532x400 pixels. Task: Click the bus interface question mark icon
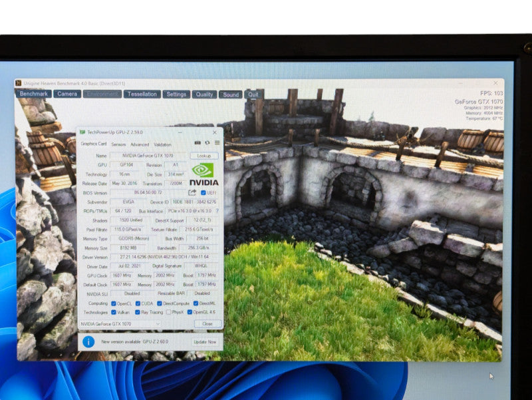pyautogui.click(x=217, y=211)
